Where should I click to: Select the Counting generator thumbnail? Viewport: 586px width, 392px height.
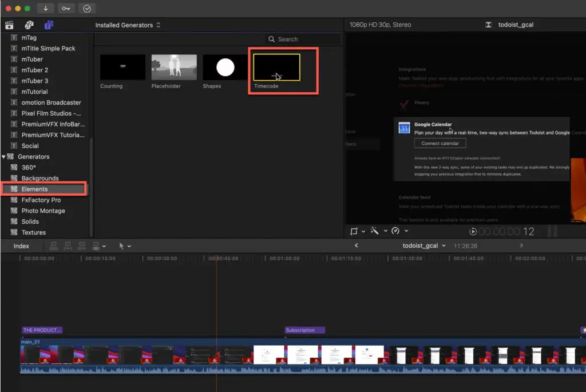coord(122,68)
